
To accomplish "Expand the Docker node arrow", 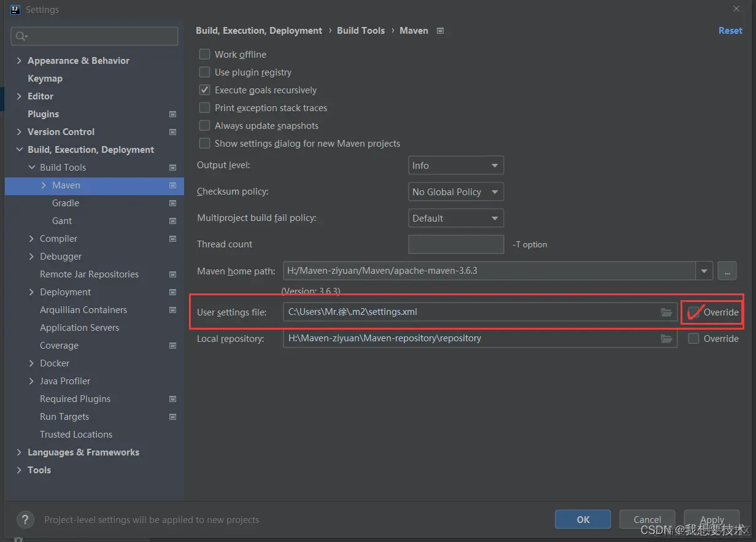I will (x=31, y=363).
